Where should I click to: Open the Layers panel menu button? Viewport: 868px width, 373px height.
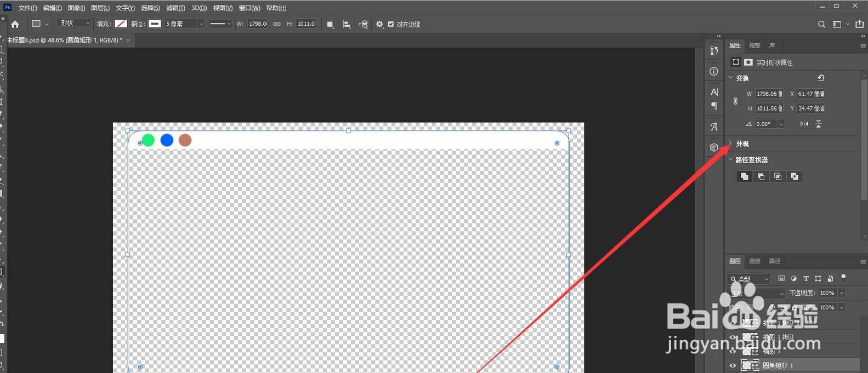pyautogui.click(x=863, y=261)
